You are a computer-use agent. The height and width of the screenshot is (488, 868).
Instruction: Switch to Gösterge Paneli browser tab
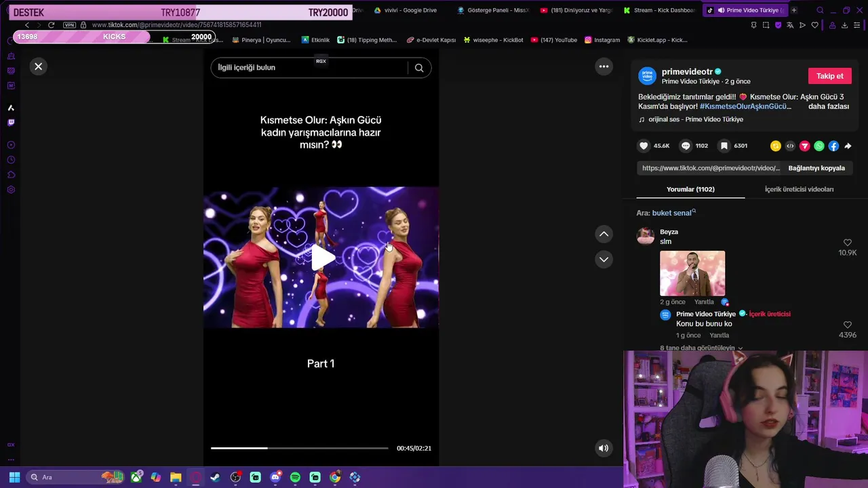tap(493, 10)
